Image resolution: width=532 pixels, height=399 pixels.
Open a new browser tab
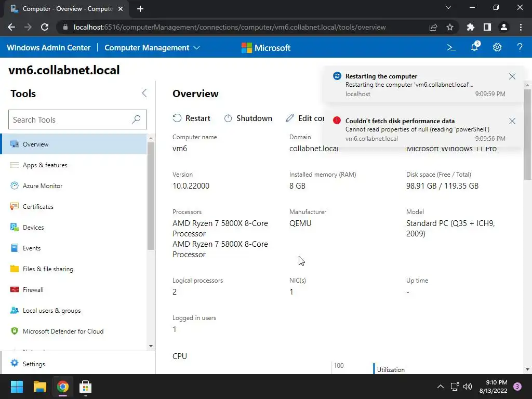(x=140, y=9)
